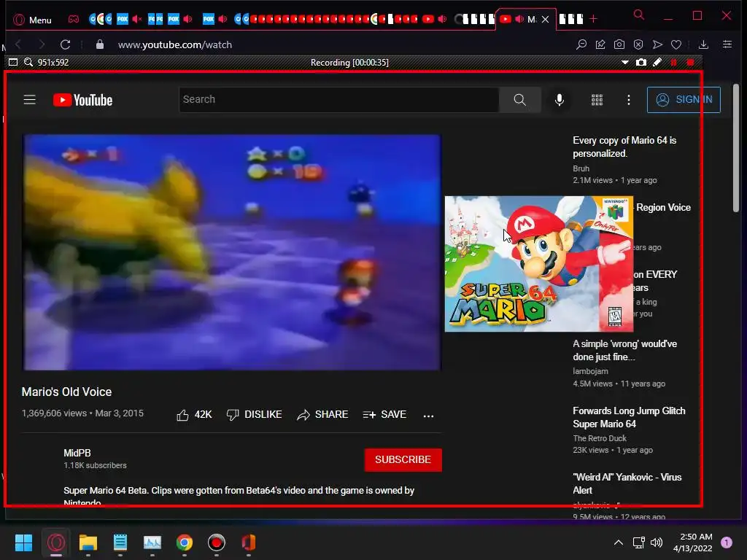Screen dimensions: 747x560
Task: Pause the recording
Action: [673, 63]
